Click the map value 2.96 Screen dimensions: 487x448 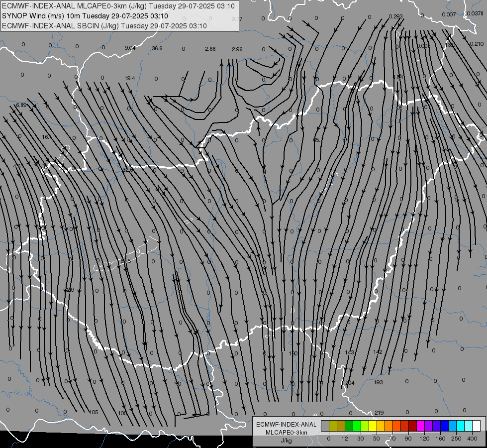[x=237, y=49]
